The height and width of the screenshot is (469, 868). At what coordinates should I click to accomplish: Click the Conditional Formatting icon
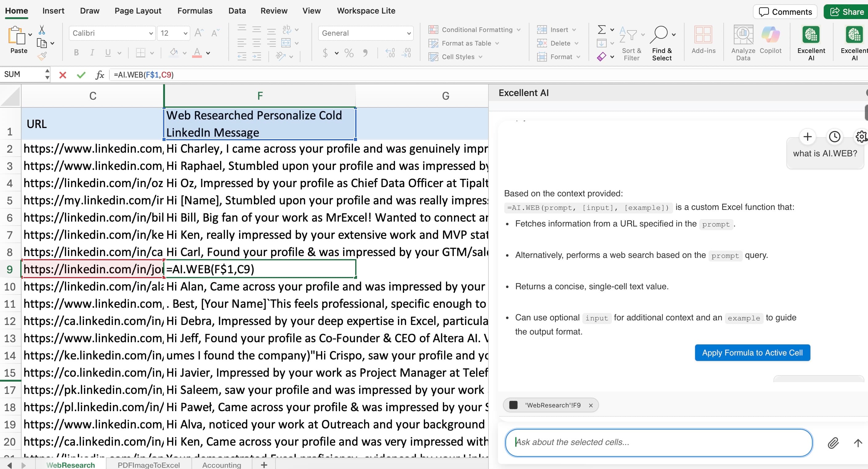pyautogui.click(x=433, y=29)
